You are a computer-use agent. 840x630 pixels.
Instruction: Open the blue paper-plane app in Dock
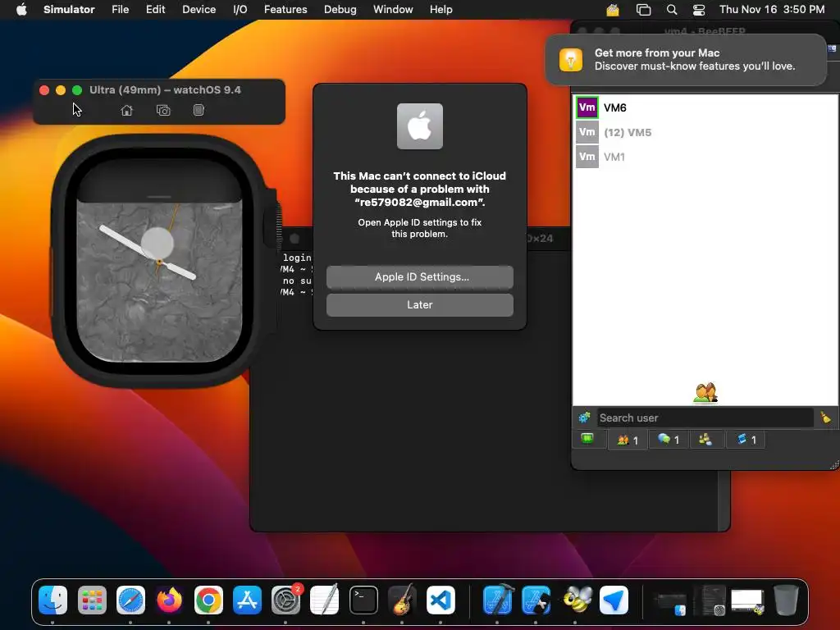click(614, 600)
